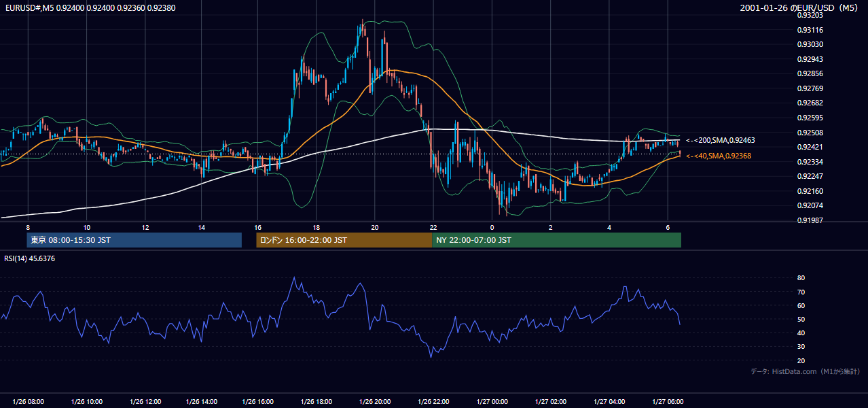Click price axis value 0.92074

coord(810,205)
